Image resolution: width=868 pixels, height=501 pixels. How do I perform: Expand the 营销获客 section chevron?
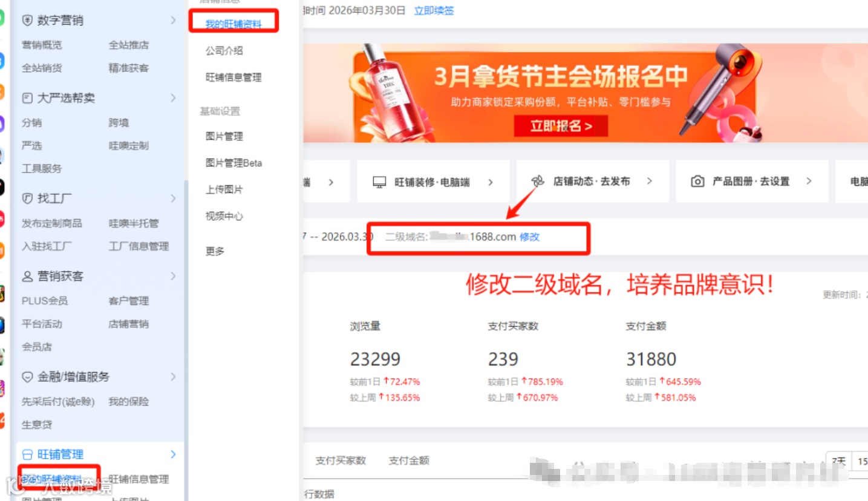pyautogui.click(x=173, y=277)
